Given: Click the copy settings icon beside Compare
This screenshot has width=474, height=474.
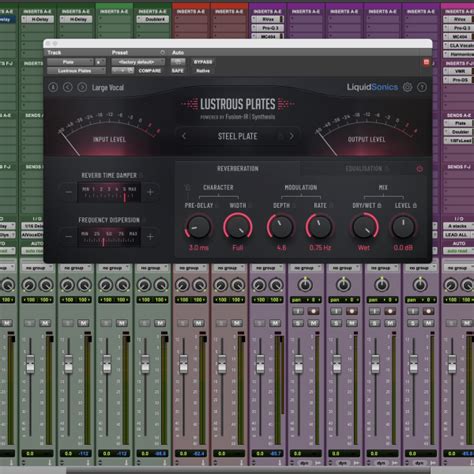Looking at the screenshot, I should [x=130, y=71].
